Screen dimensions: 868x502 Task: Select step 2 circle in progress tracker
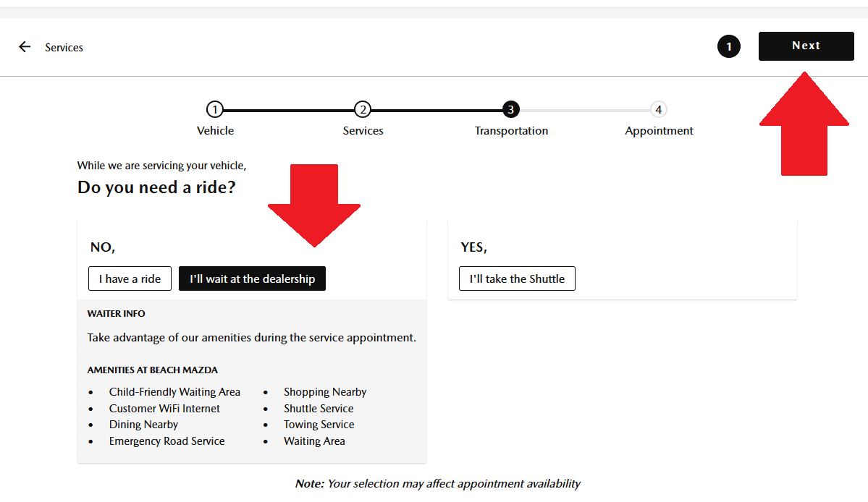coord(363,110)
